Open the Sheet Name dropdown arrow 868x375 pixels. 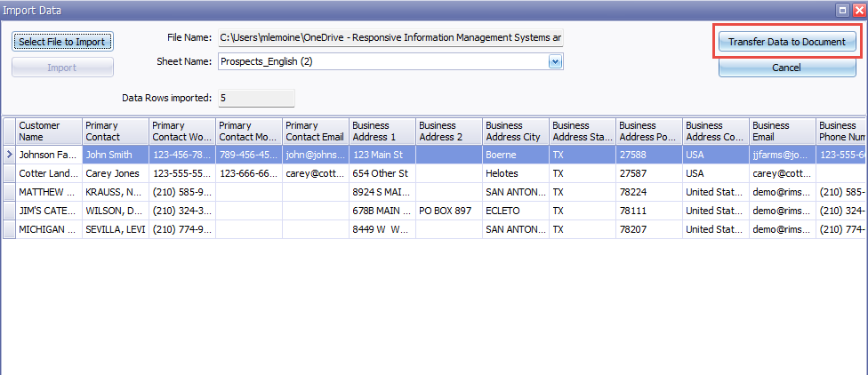point(555,61)
